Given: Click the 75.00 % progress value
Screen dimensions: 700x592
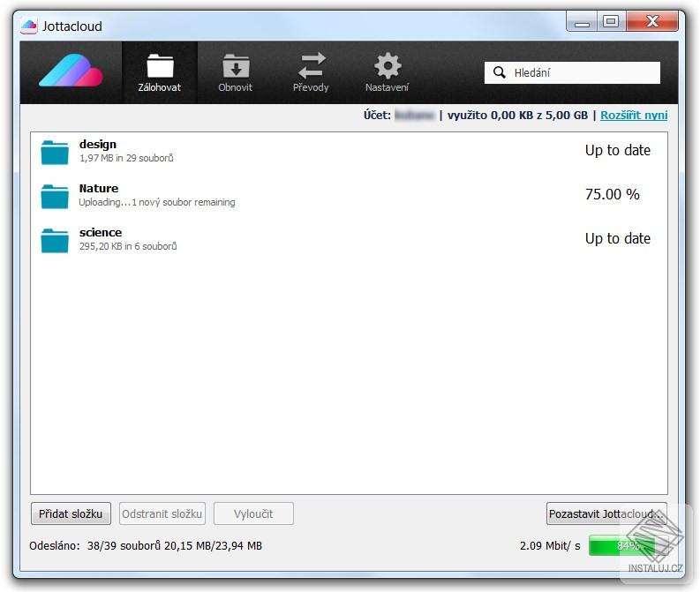Looking at the screenshot, I should [613, 194].
